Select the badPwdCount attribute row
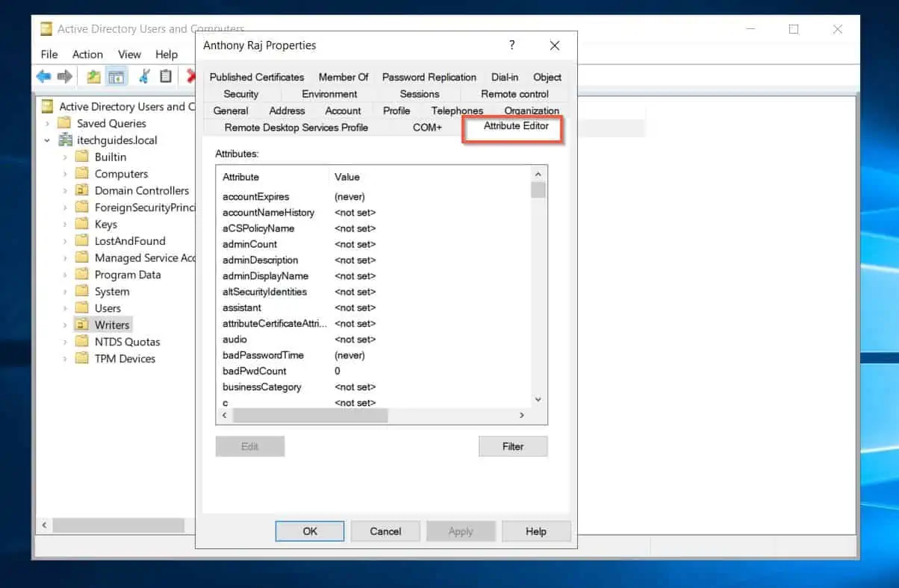This screenshot has height=588, width=899. (x=373, y=371)
